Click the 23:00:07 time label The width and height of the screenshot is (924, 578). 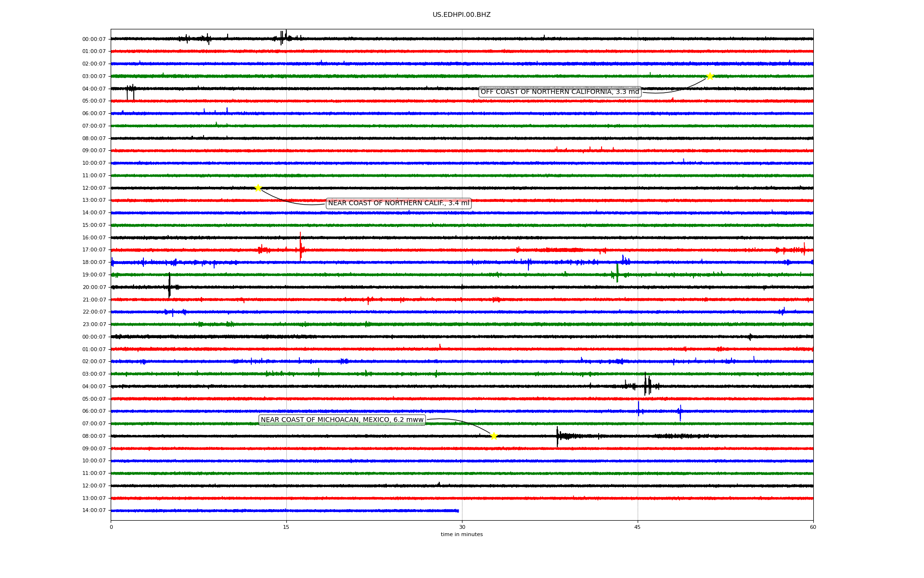click(x=94, y=325)
